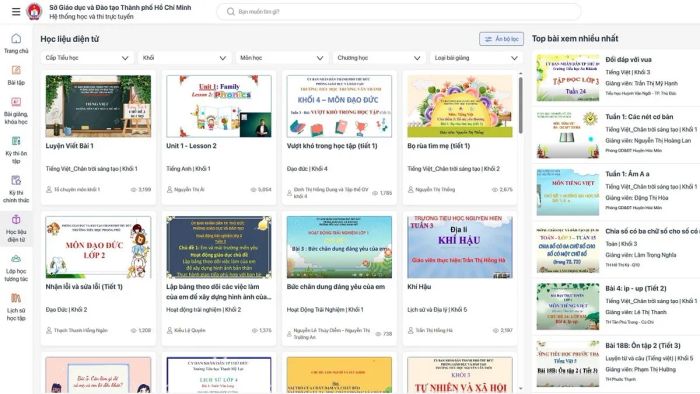Go to Trang chủ home icon

pyautogui.click(x=16, y=38)
